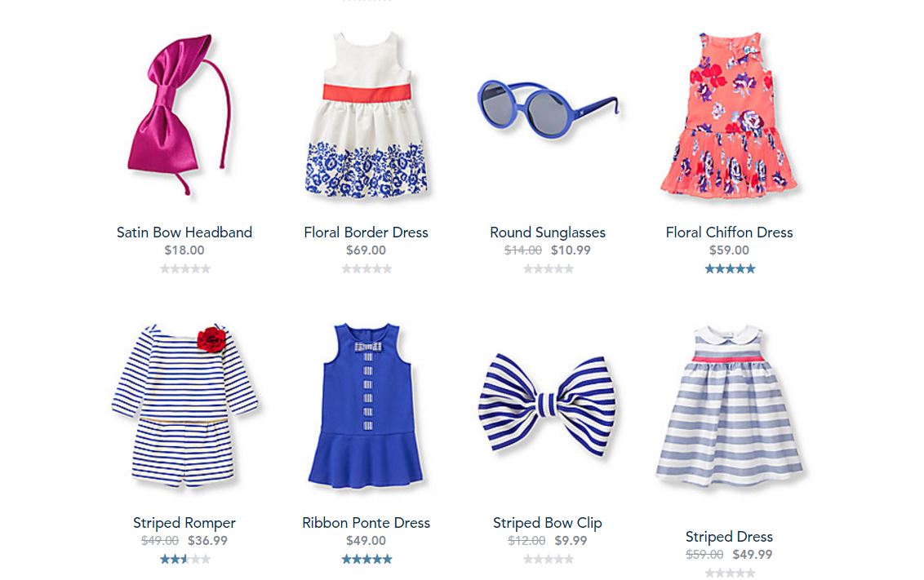
Task: Click the Striped Romper star rating
Action: [x=185, y=559]
